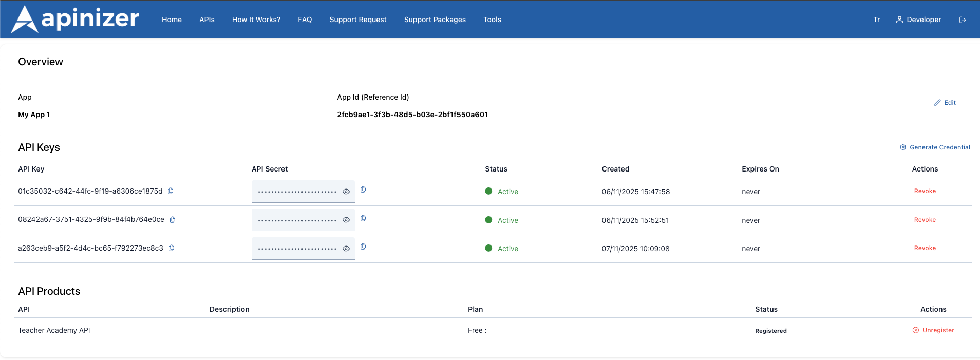Switch language using the Tr option
Screen dimensions: 980x360
(876, 20)
